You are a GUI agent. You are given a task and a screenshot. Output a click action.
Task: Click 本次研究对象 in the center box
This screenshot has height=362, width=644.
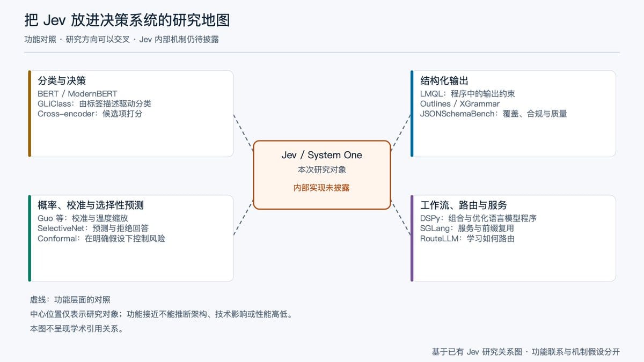tap(322, 169)
